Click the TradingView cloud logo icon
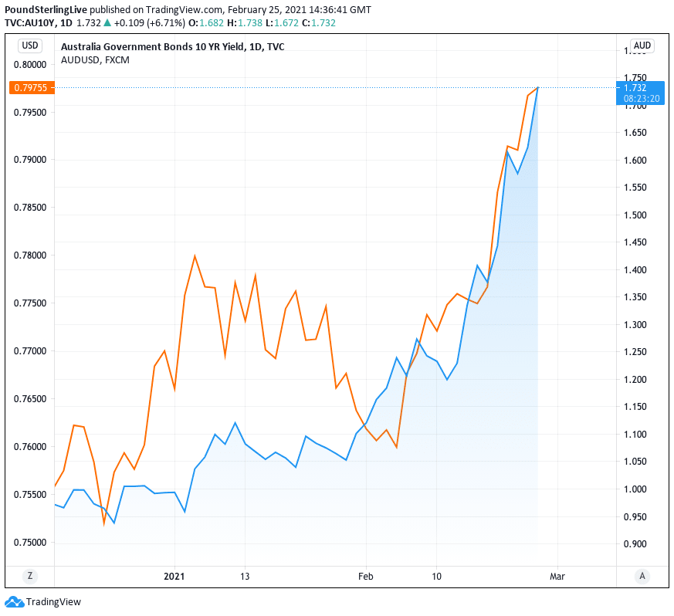This screenshot has height=616, width=674. pyautogui.click(x=14, y=601)
